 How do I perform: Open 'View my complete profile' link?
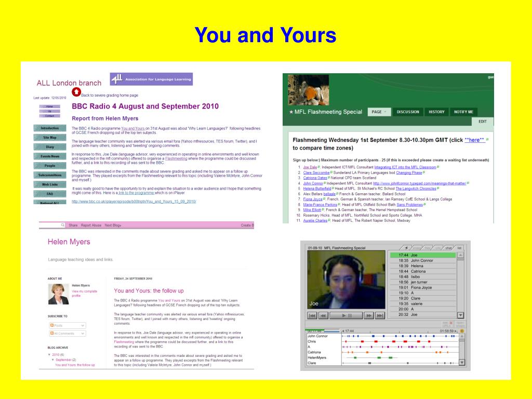85,294
